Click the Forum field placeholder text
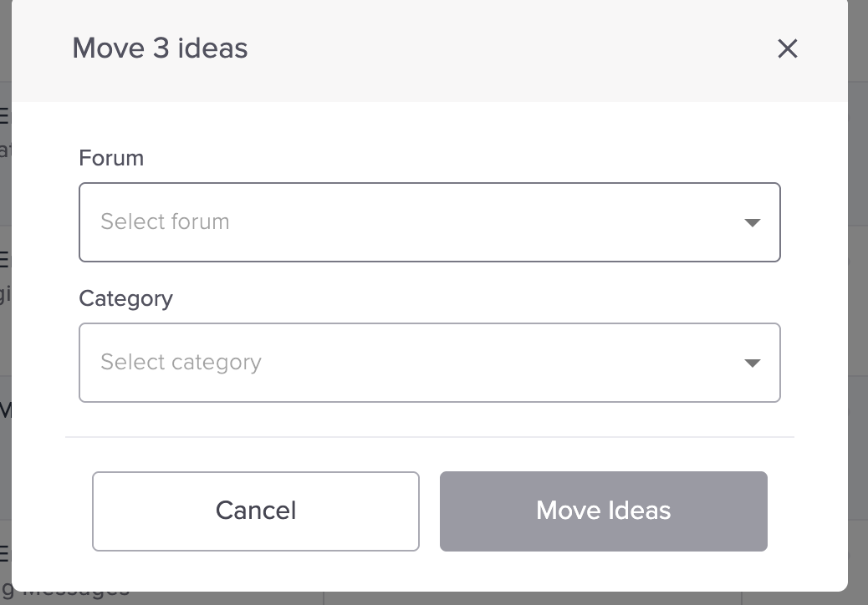Image resolution: width=868 pixels, height=605 pixels. [x=165, y=222]
